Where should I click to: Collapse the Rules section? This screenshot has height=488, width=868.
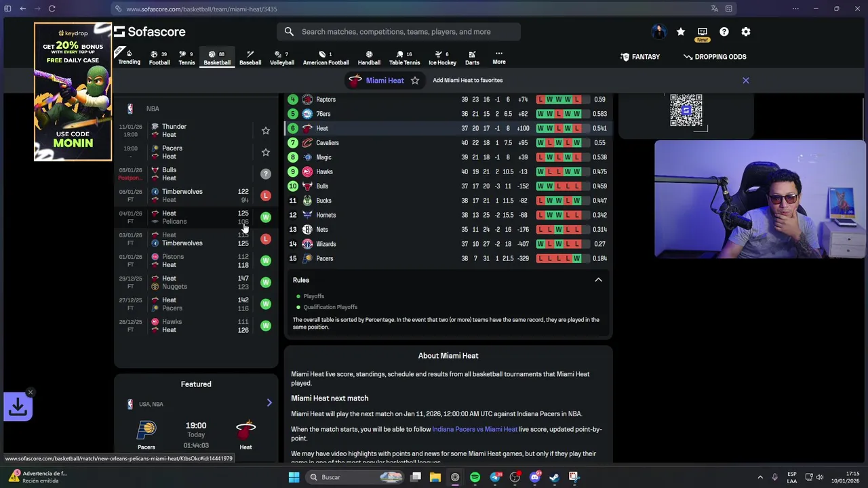598,280
